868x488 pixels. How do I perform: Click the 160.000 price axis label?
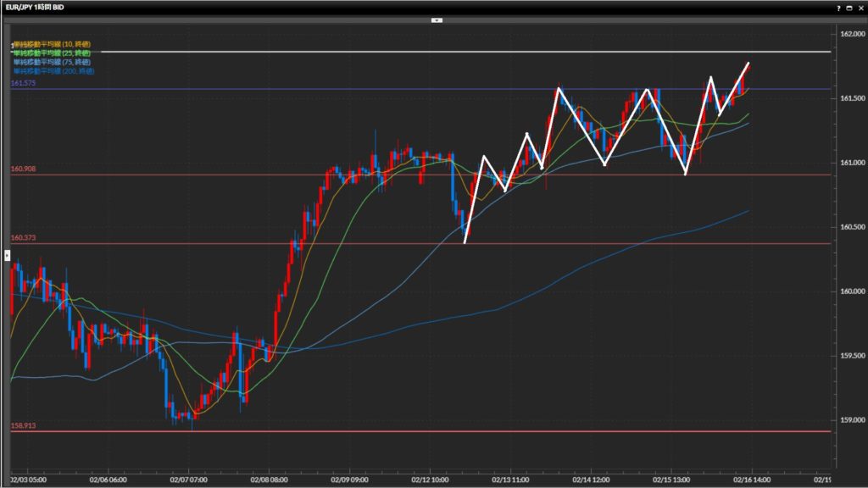pyautogui.click(x=851, y=291)
